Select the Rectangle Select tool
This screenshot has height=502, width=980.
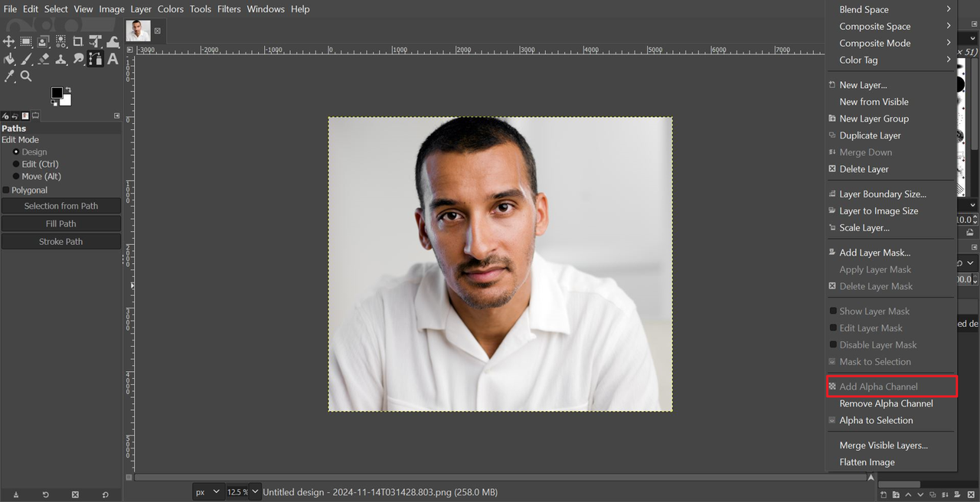[x=26, y=41]
